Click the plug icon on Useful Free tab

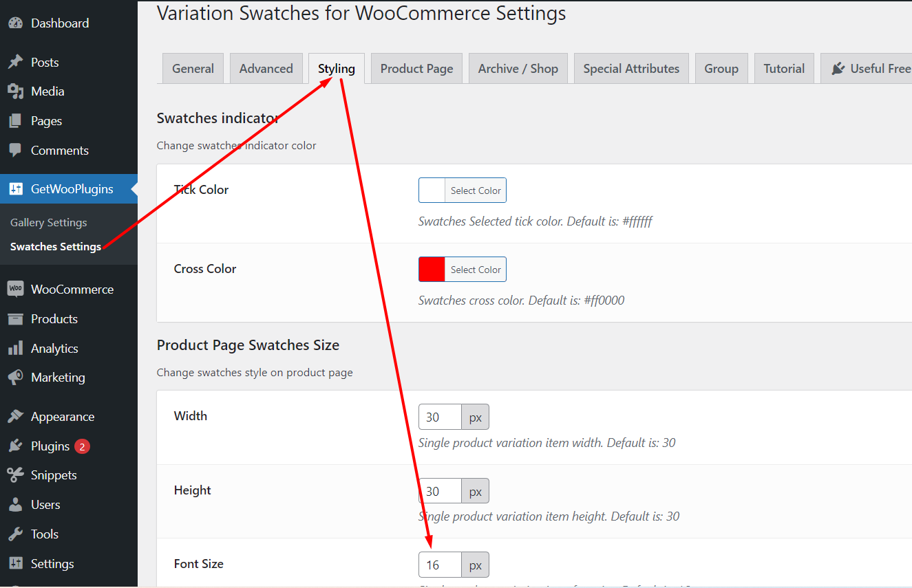[x=838, y=68]
